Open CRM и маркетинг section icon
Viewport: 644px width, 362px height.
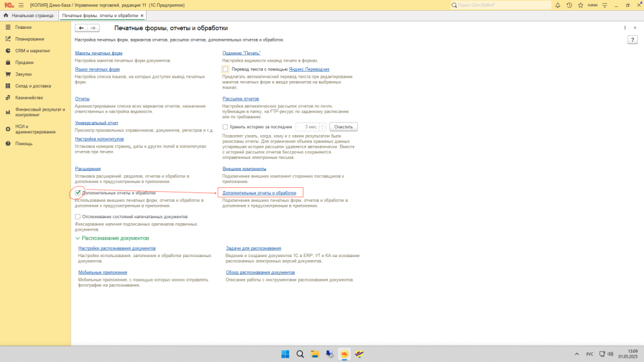pyautogui.click(x=8, y=51)
